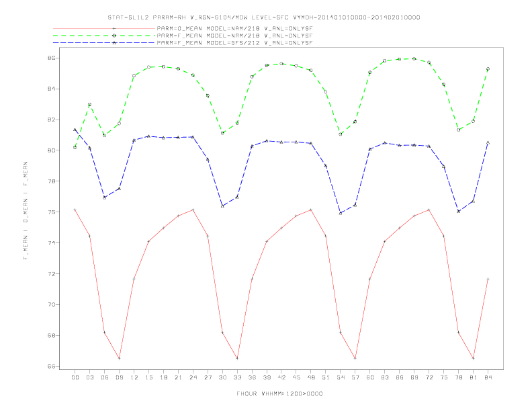Click legend entry PARM=O_MEAN MODEL=NAM/218
Screen dimensions: 532x411
click(234, 28)
